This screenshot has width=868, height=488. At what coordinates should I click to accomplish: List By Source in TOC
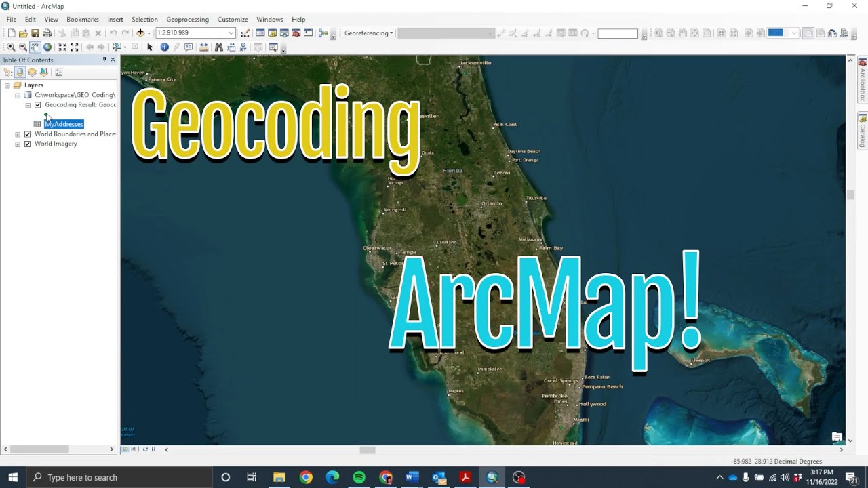(x=20, y=72)
